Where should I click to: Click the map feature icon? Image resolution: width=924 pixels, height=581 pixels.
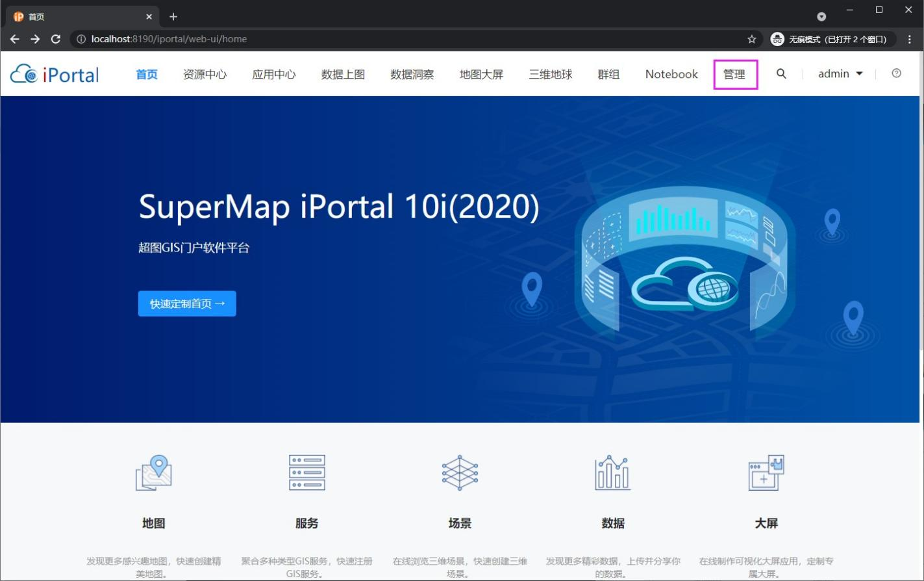[154, 472]
